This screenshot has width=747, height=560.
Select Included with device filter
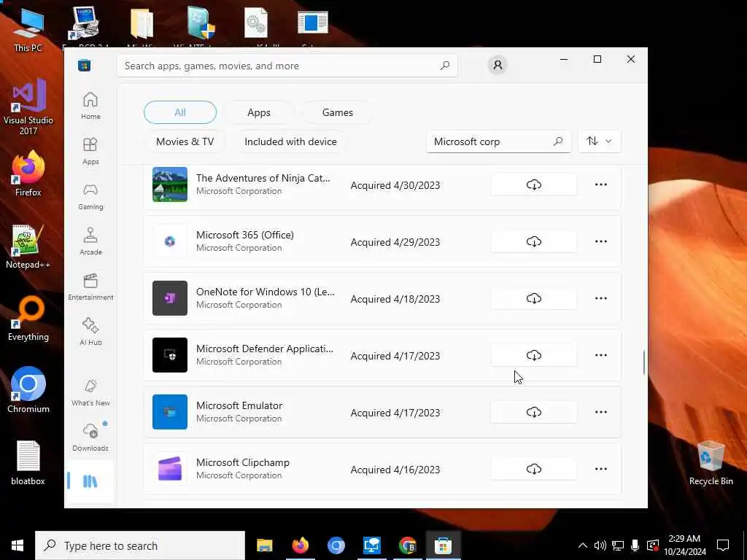pos(290,141)
